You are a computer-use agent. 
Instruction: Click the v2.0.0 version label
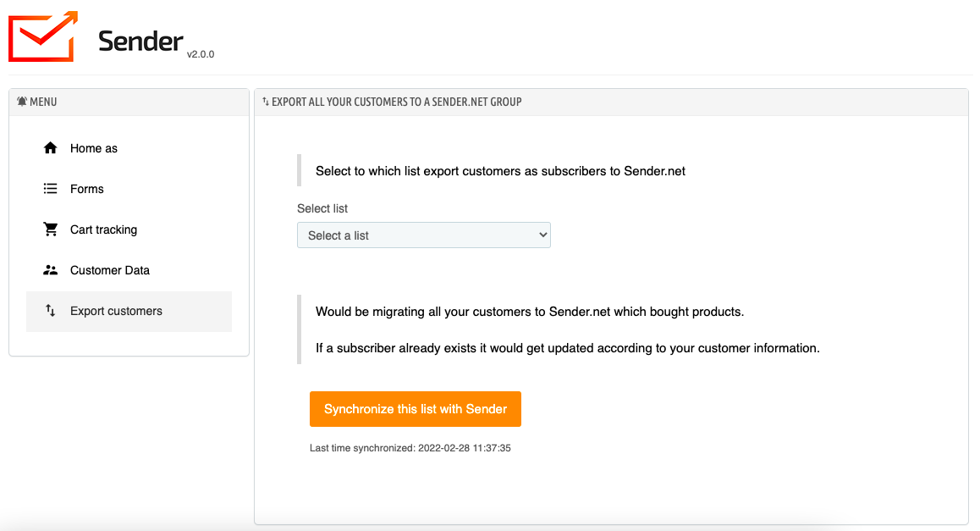(201, 54)
